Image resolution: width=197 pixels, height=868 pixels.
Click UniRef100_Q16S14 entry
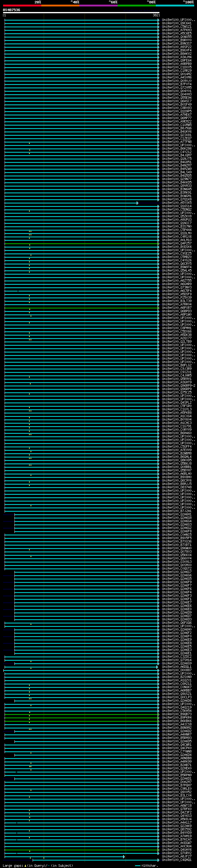click(177, 206)
